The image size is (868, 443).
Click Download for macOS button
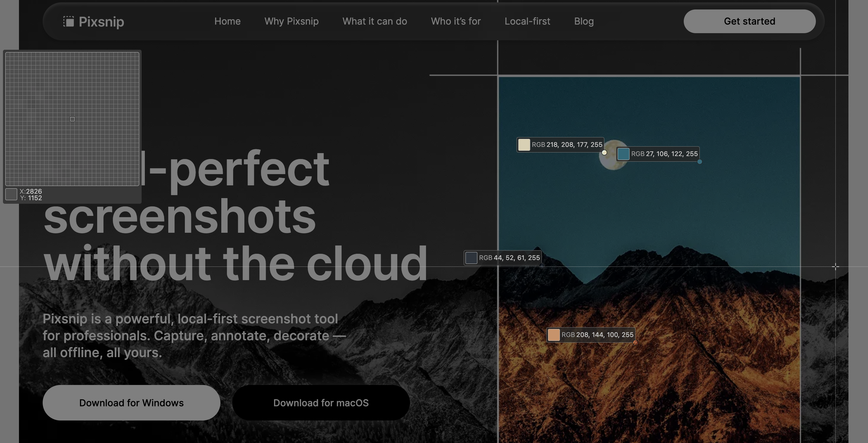pyautogui.click(x=321, y=402)
